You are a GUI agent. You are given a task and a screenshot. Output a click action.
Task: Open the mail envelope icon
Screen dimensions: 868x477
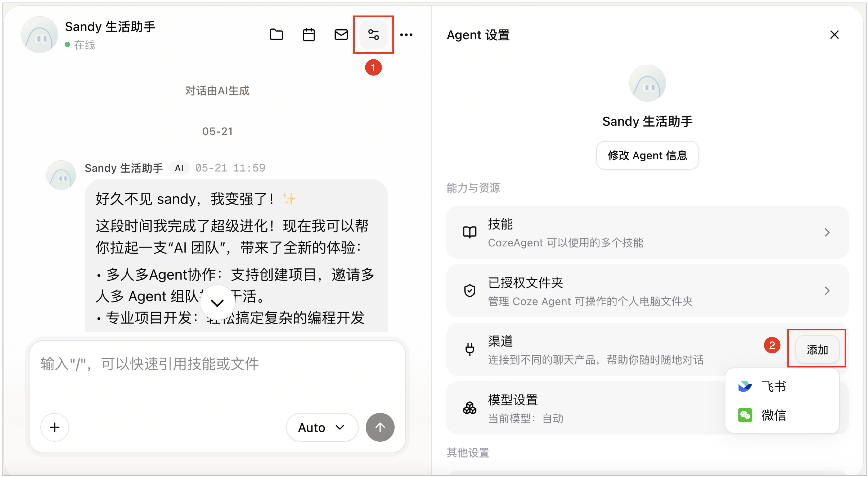point(341,34)
